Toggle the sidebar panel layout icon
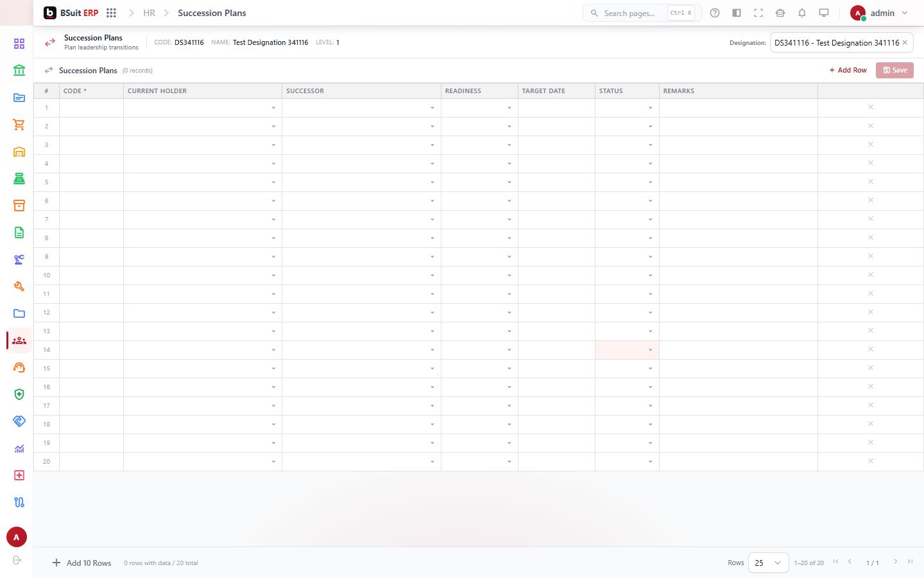Screen dimensions: 924x578 [737, 13]
